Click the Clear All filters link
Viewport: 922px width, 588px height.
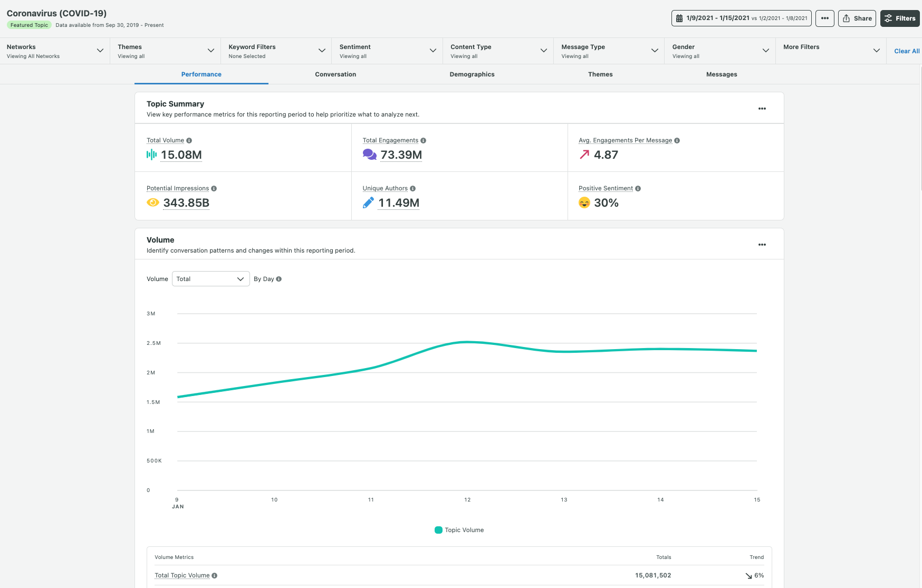[x=906, y=51]
